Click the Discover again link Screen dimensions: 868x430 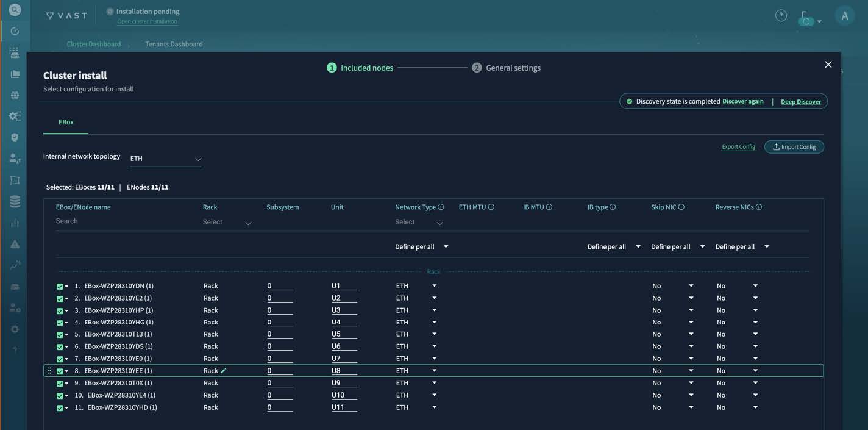[x=742, y=102]
